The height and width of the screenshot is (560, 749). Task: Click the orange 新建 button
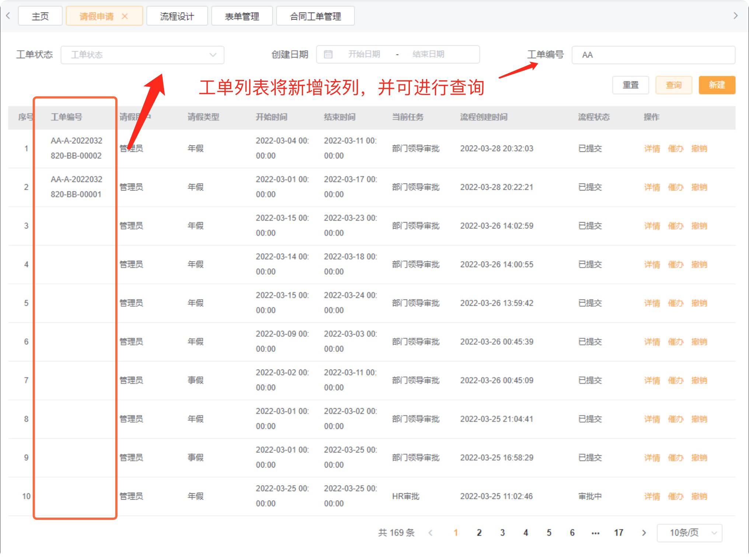pyautogui.click(x=717, y=85)
